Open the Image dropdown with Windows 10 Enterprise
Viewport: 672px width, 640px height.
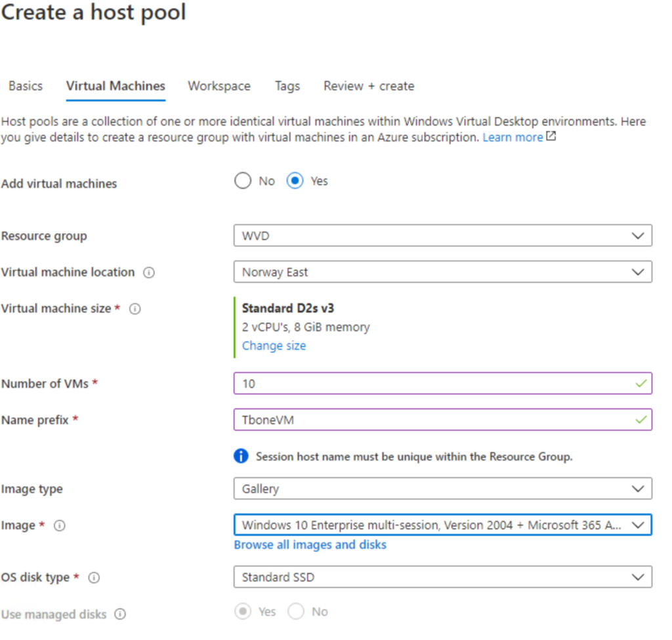[x=443, y=525]
